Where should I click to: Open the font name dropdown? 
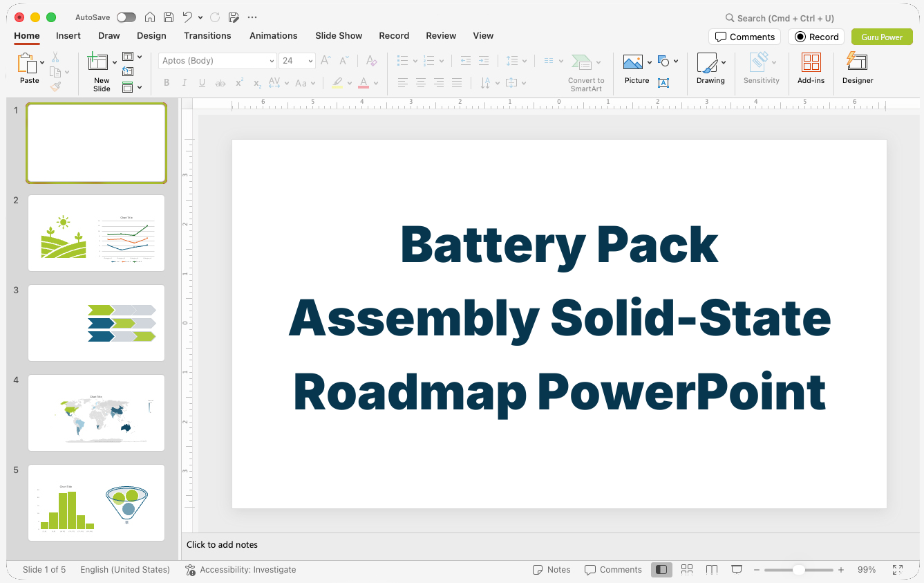tap(272, 61)
